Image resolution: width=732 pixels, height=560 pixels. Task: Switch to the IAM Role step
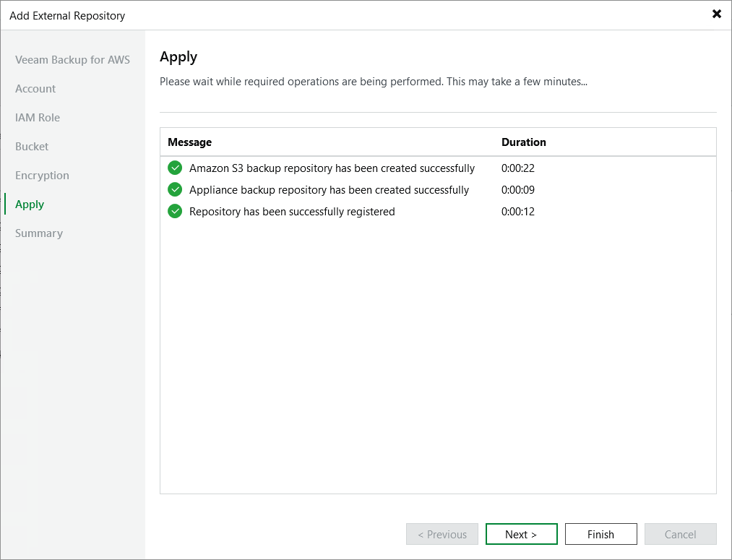pos(38,118)
